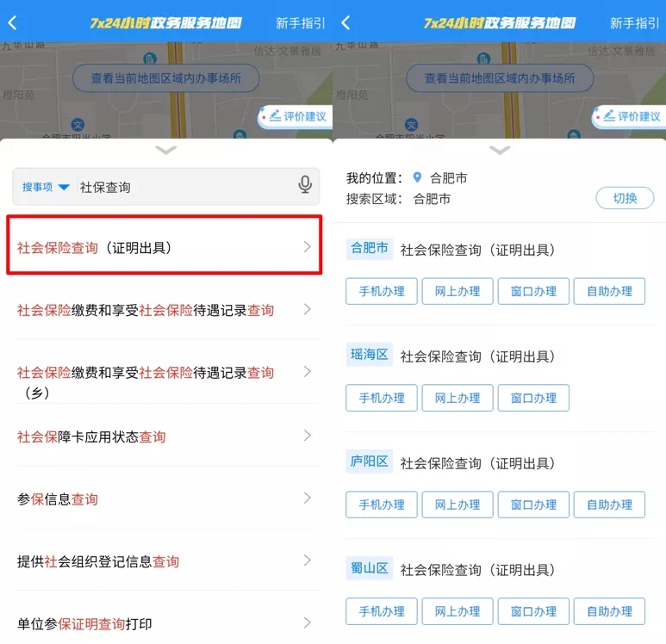Screen dimensions: 666x644
Task: Open 新手指引 on the right screen
Action: (635, 23)
